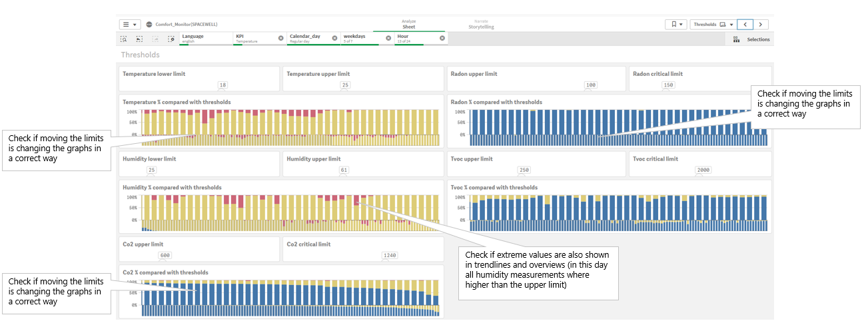Select the Radon % compared with thresholds chart title
Image resolution: width=868 pixels, height=323 pixels.
tap(496, 103)
